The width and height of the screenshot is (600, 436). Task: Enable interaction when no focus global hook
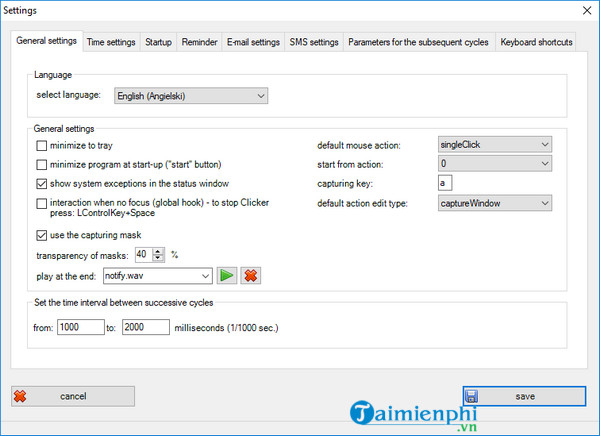pyautogui.click(x=41, y=203)
